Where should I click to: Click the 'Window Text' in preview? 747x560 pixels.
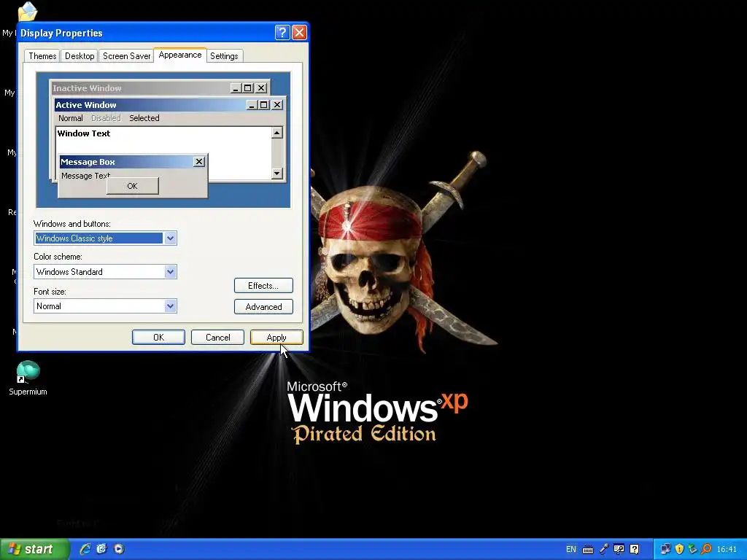click(x=84, y=133)
